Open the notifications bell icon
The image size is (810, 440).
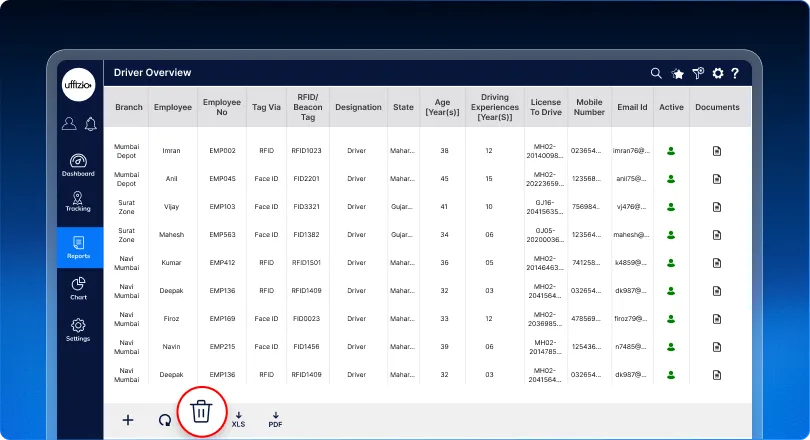click(x=90, y=124)
